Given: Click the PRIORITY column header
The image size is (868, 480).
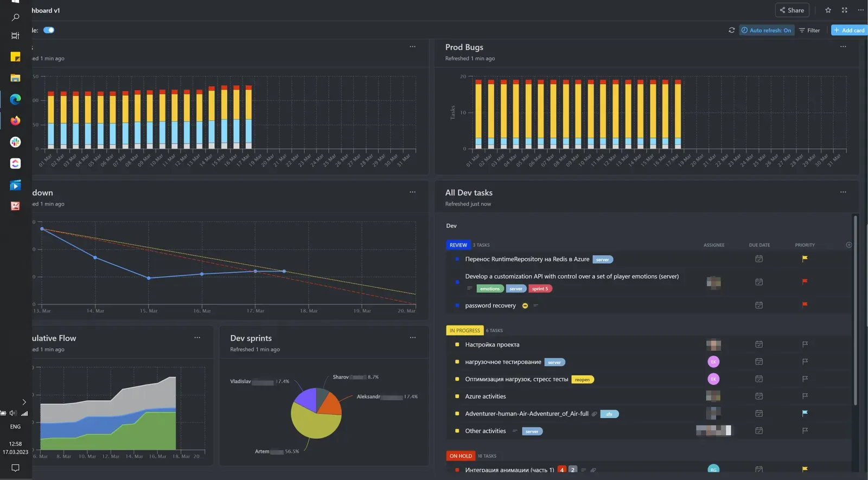Looking at the screenshot, I should [805, 245].
